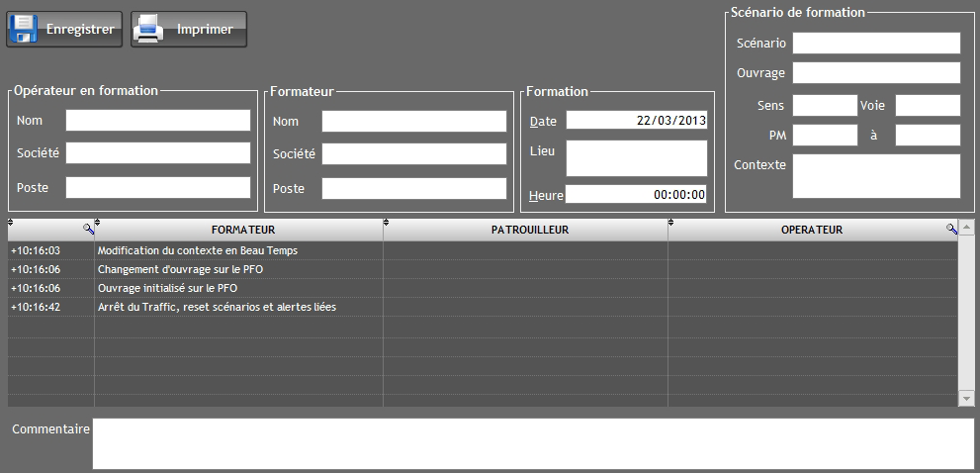Image resolution: width=980 pixels, height=474 pixels.
Task: Click the Commentaire text box
Action: (533, 443)
